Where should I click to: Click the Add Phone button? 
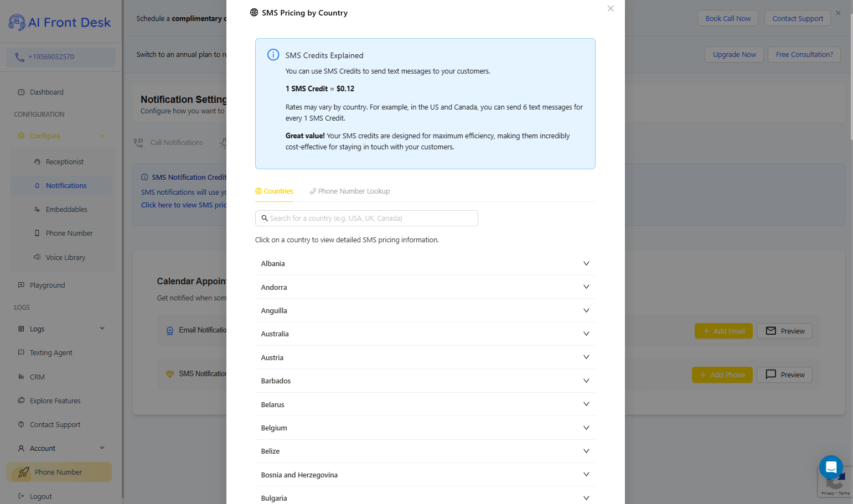pyautogui.click(x=722, y=375)
